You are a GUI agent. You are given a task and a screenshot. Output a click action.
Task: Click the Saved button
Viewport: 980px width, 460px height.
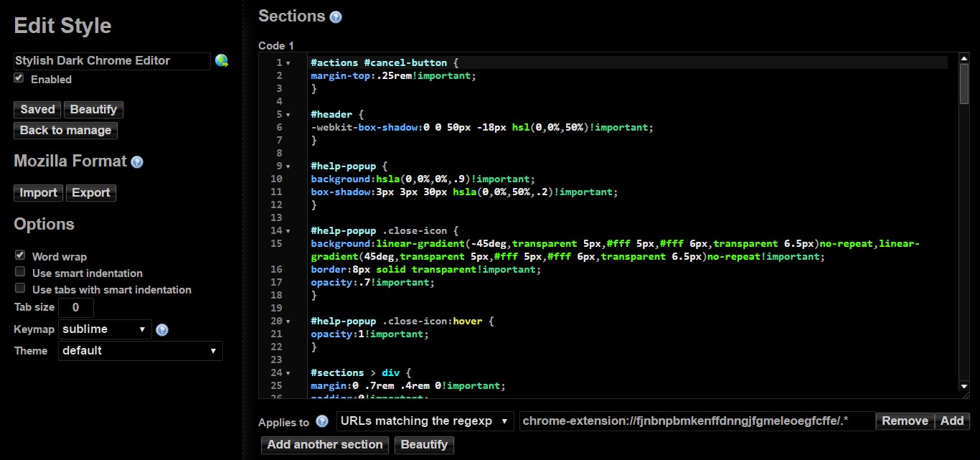pyautogui.click(x=37, y=109)
